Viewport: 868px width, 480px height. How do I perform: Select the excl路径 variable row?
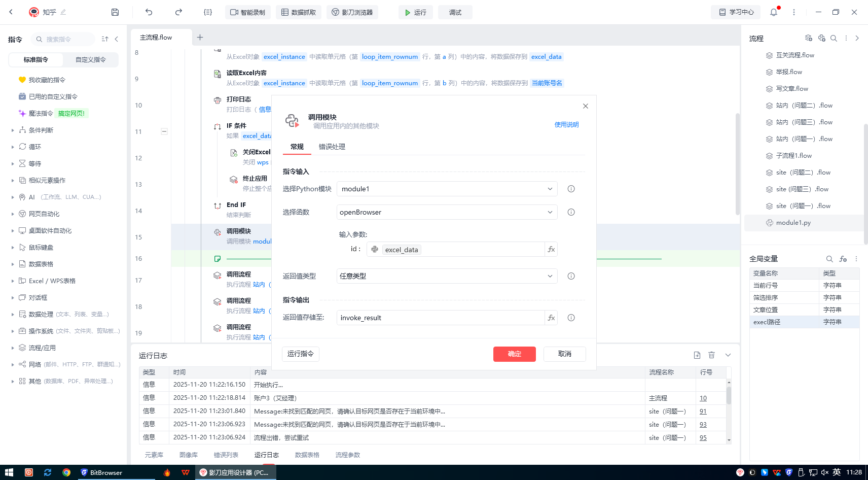tap(804, 322)
